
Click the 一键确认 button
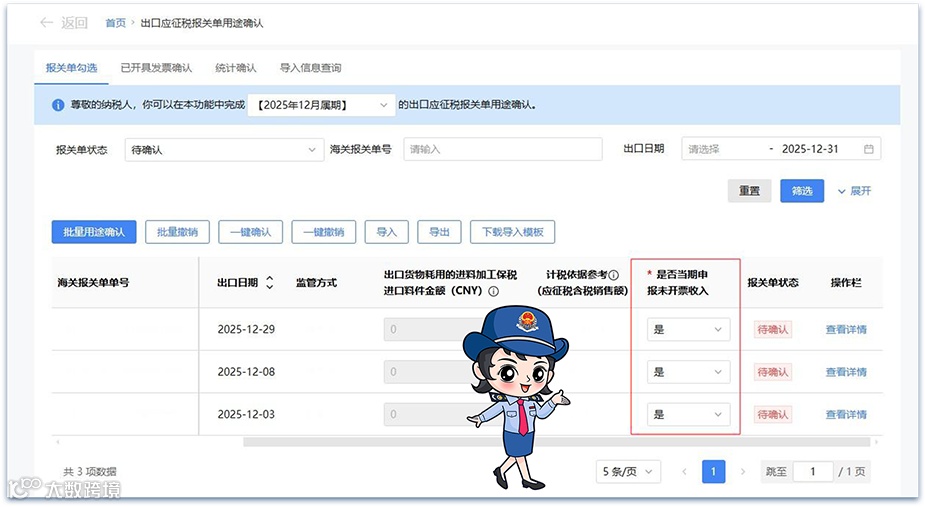(251, 232)
